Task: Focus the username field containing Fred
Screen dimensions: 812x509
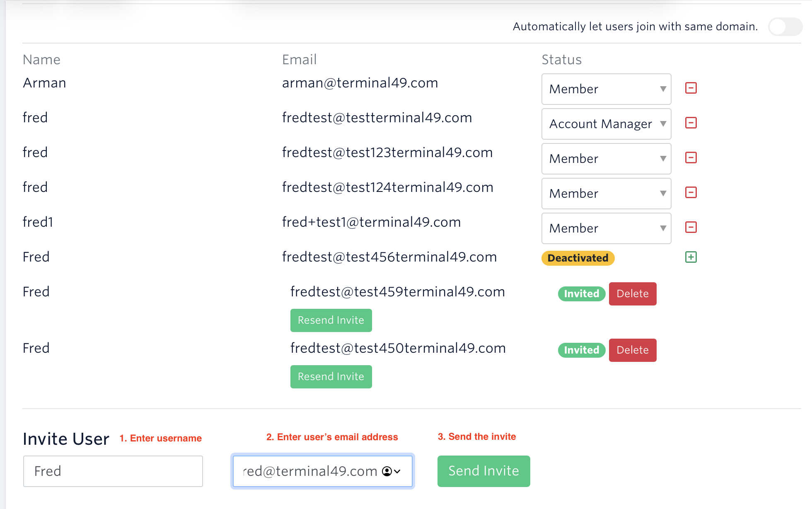Action: point(113,471)
